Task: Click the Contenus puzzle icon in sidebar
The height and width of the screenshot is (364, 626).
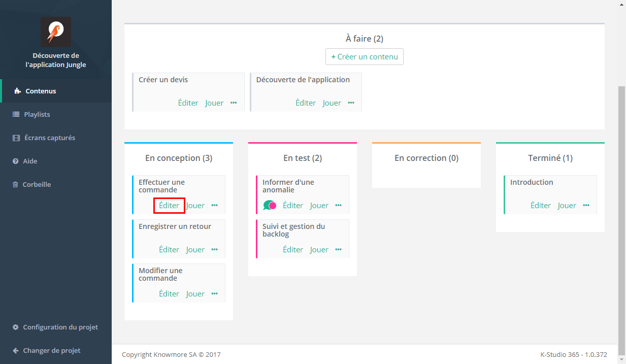Action: click(x=17, y=91)
